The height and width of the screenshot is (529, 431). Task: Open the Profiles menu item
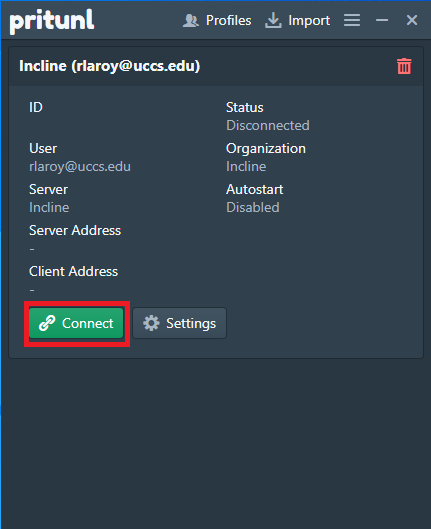click(217, 21)
